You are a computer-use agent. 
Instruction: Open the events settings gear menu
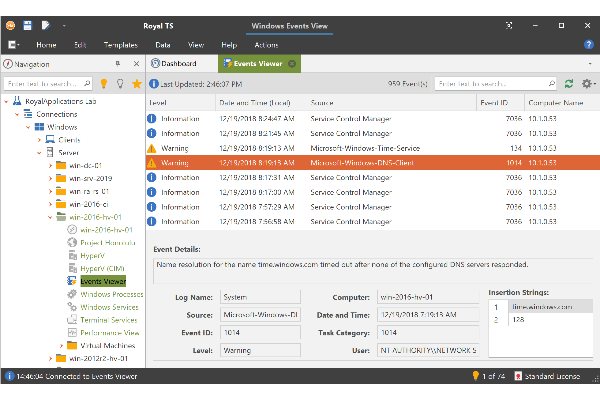point(586,84)
